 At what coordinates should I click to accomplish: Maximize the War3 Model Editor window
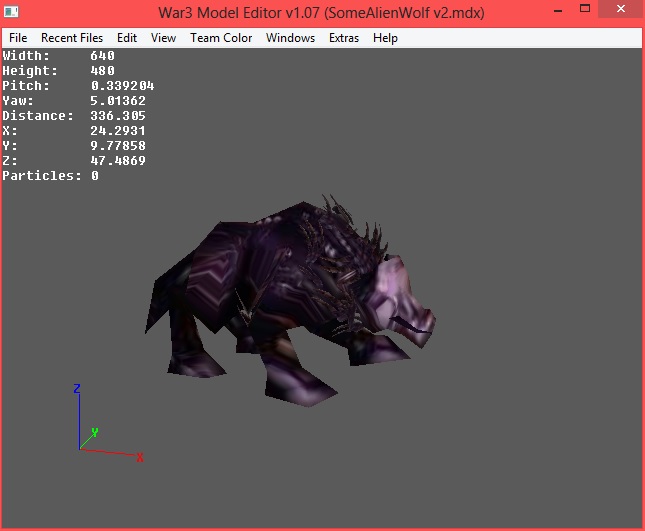tap(585, 9)
